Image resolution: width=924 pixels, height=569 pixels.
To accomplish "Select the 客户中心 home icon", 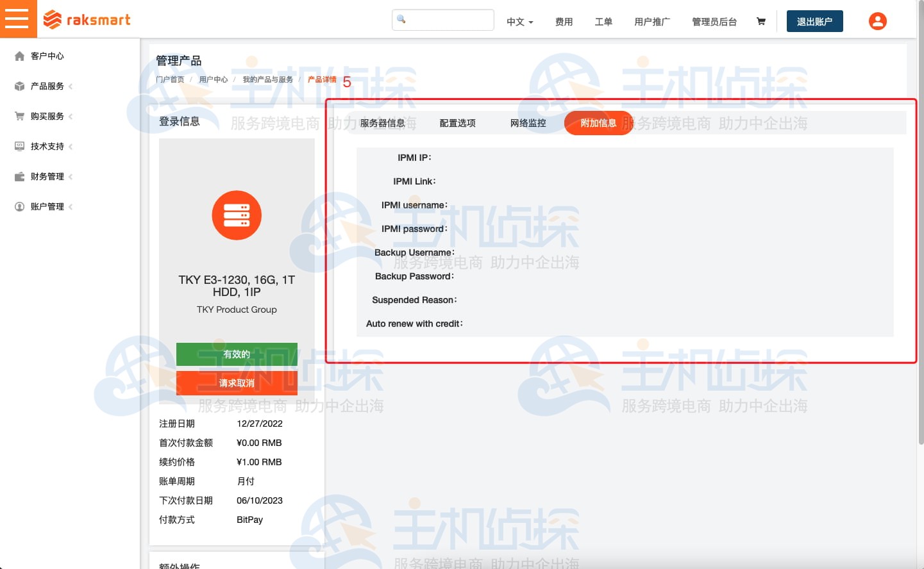I will click(x=19, y=56).
